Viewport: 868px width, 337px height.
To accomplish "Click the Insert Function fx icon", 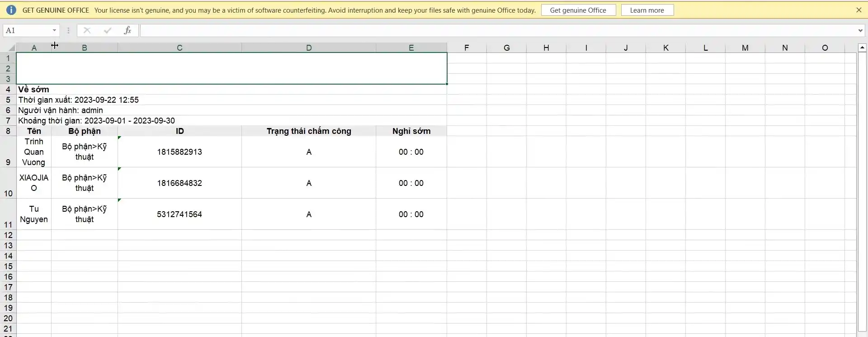I will tap(127, 30).
